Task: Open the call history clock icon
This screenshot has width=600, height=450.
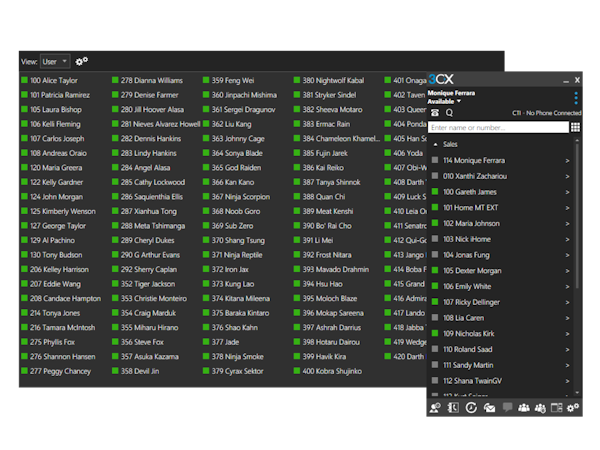Action: click(471, 408)
